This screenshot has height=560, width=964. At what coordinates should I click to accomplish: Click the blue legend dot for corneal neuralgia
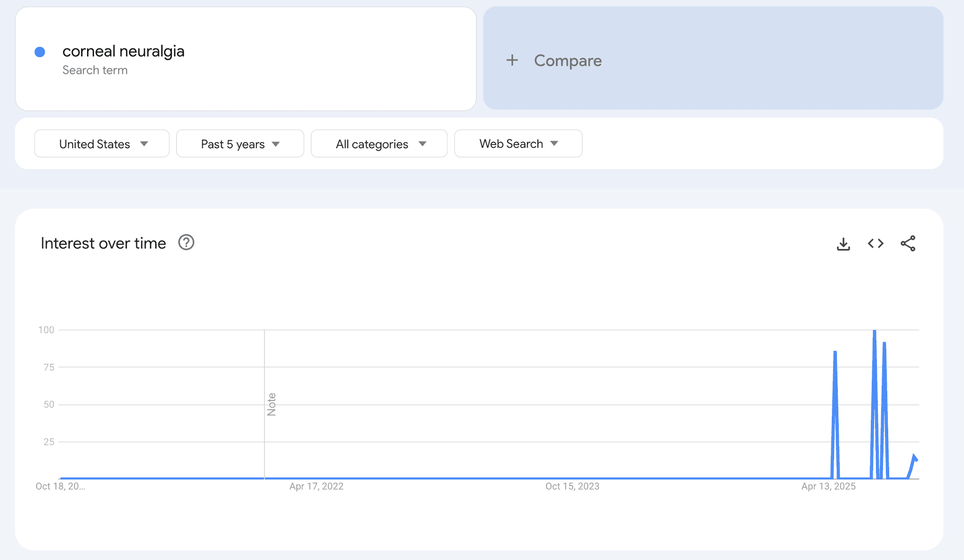point(40,52)
